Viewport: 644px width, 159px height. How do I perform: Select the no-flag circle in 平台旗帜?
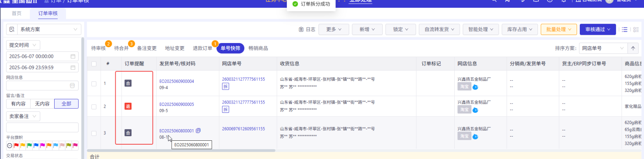pos(10,146)
